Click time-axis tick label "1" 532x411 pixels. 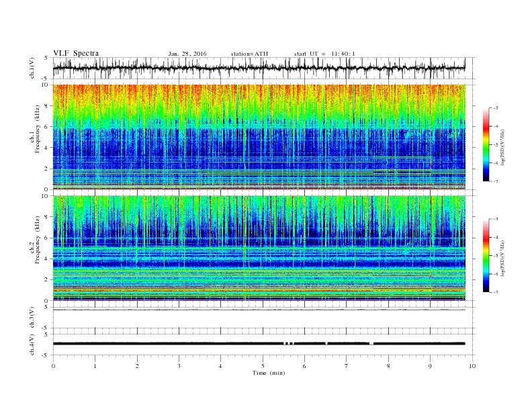pos(95,366)
